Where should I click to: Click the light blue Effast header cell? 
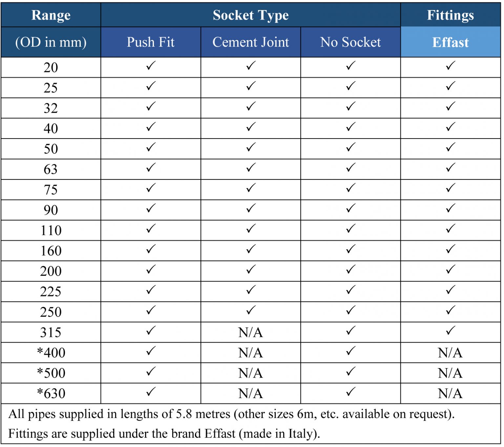tap(451, 42)
